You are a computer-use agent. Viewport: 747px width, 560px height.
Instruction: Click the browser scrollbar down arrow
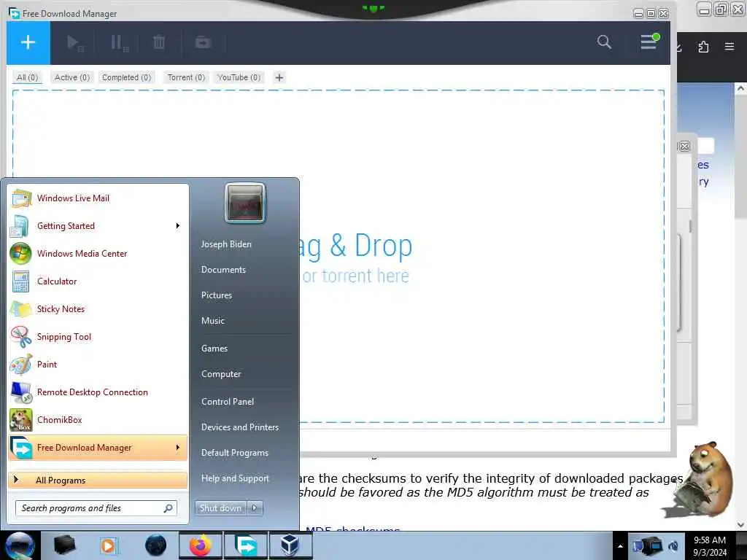(x=741, y=524)
